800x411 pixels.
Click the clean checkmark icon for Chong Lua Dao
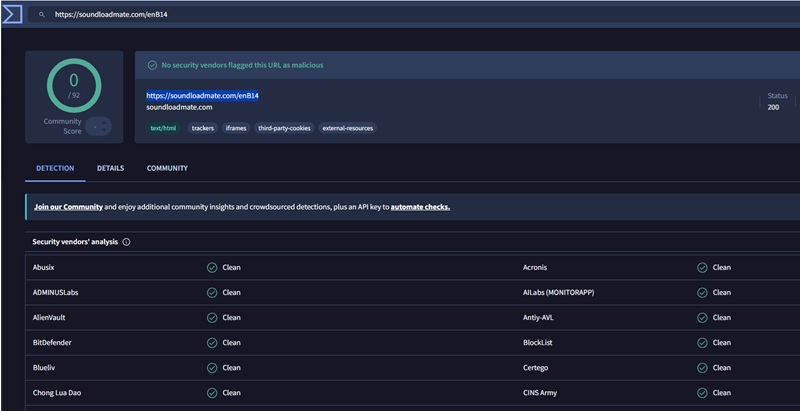(x=212, y=393)
